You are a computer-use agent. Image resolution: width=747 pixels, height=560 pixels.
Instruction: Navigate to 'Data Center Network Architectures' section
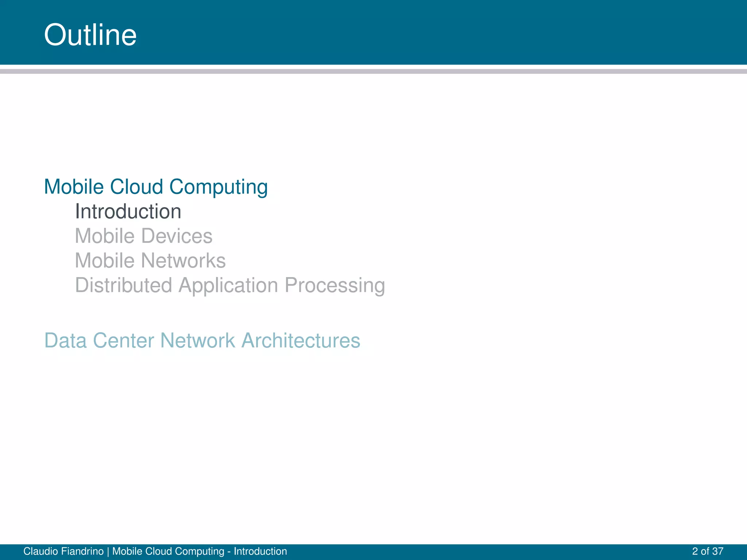click(202, 341)
